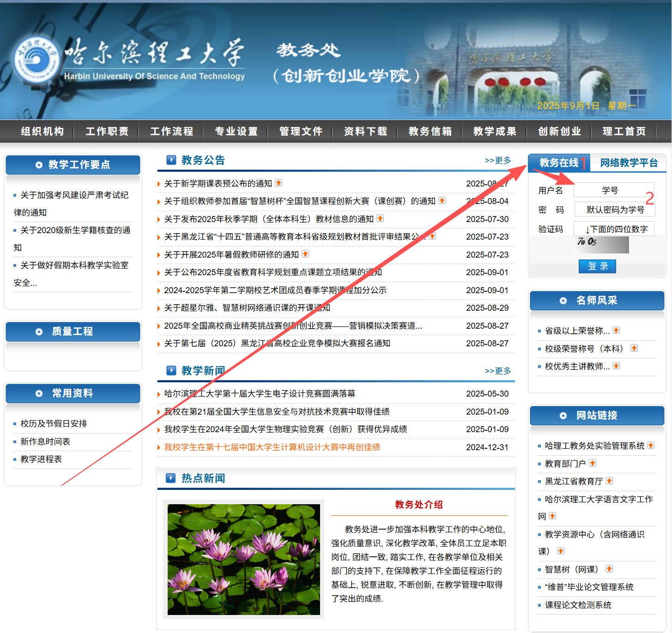Switch to the 网络教学平台 tab
The width and height of the screenshot is (672, 633).
tap(629, 163)
